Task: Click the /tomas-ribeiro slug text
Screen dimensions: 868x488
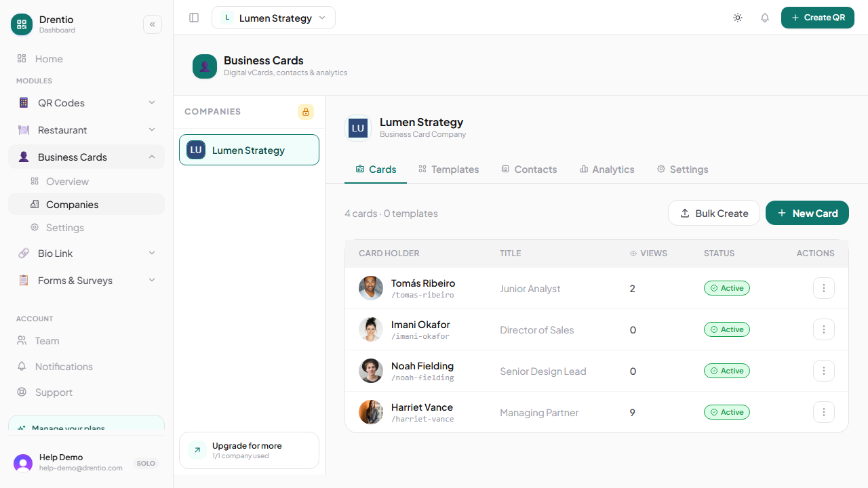Action: [x=422, y=295]
